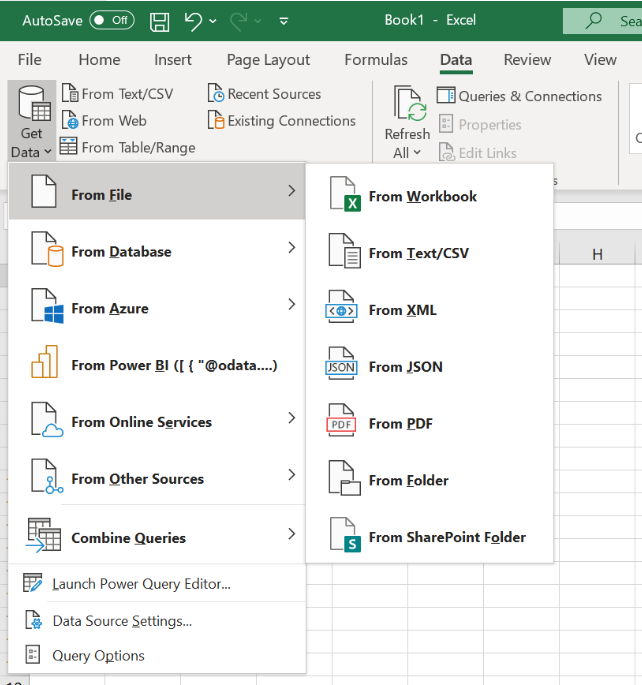Select the Data tab
The height and width of the screenshot is (685, 642).
tap(456, 60)
